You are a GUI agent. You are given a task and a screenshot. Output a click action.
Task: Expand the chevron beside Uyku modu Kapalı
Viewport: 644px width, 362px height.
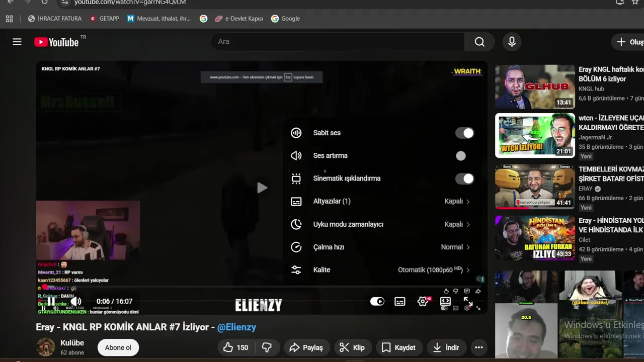point(468,224)
